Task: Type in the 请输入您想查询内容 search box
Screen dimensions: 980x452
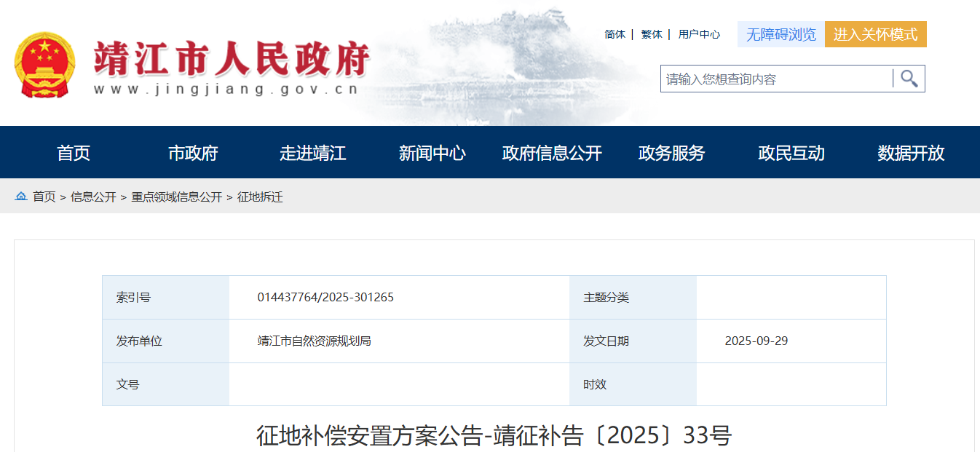Action: point(775,79)
